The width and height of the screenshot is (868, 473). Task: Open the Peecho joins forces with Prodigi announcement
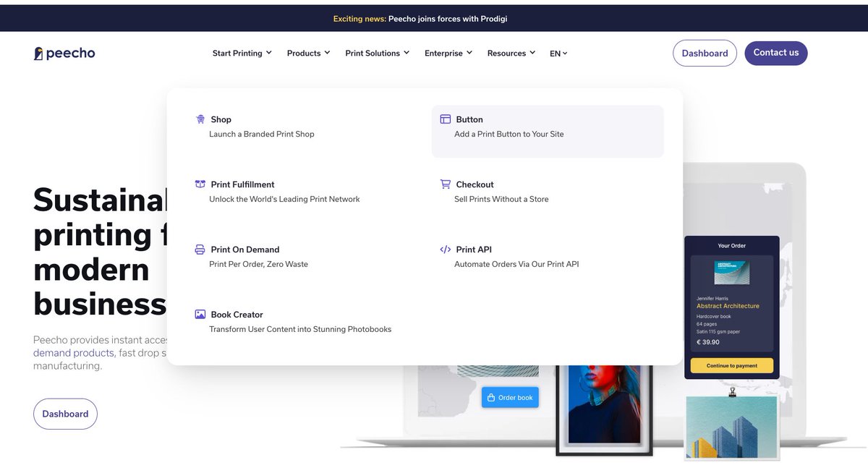click(x=448, y=19)
